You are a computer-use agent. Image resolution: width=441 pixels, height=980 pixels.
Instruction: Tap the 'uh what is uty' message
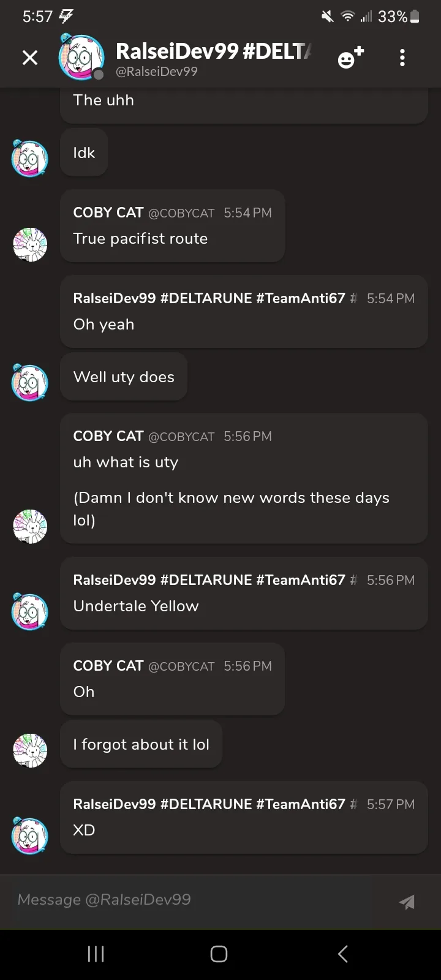(126, 462)
